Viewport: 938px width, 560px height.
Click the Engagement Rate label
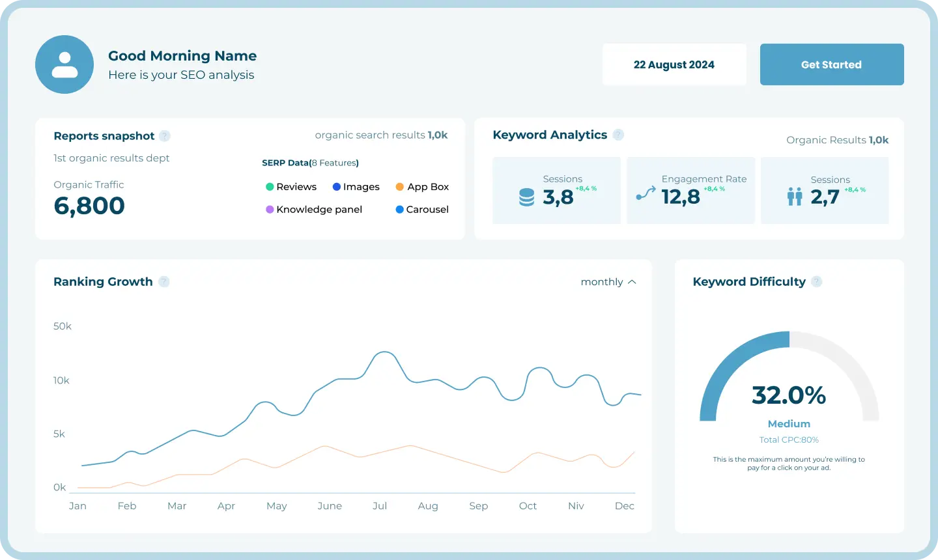pyautogui.click(x=704, y=179)
